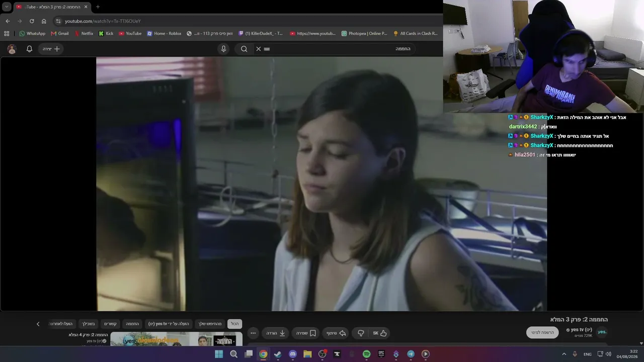Screen dimensions: 644x362
Task: Open Spotify from the taskbar
Action: pos(366,354)
